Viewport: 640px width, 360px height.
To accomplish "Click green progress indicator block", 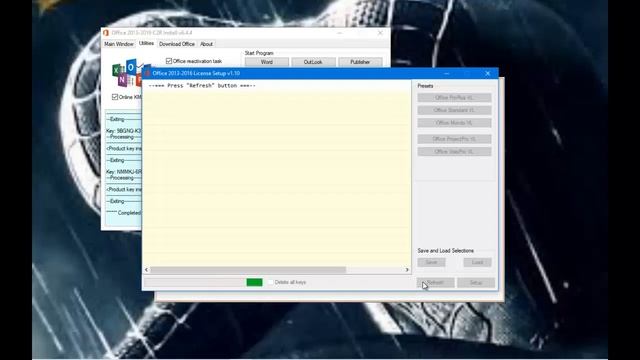I will 254,282.
